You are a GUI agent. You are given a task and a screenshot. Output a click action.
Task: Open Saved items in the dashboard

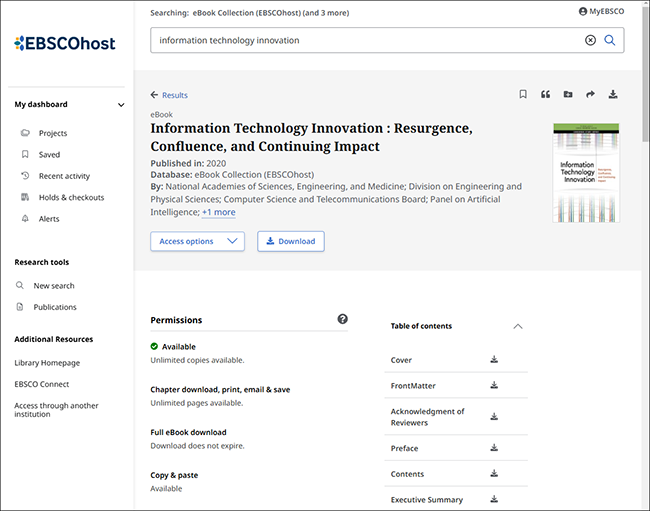[x=49, y=155]
